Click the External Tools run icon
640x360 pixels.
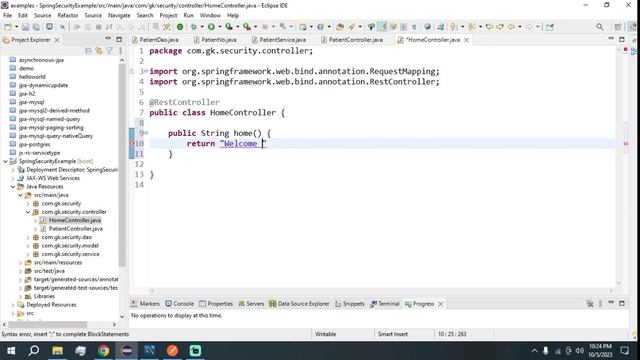pos(247,27)
